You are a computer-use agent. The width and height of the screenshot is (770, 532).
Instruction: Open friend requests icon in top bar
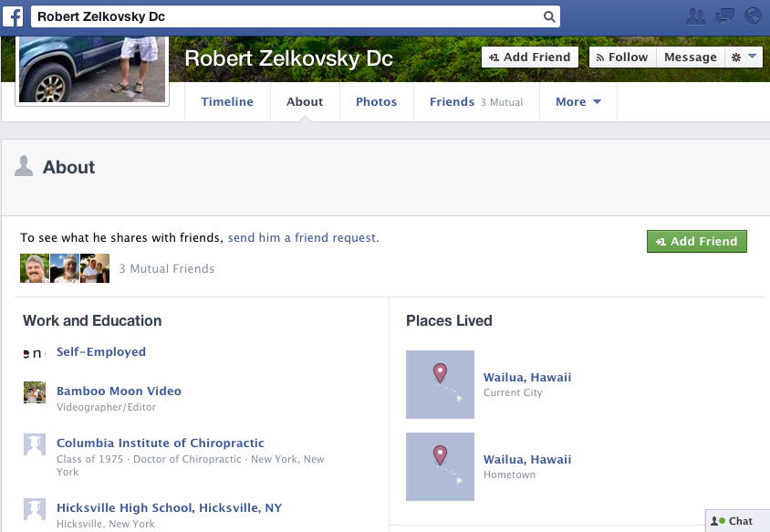pos(696,16)
